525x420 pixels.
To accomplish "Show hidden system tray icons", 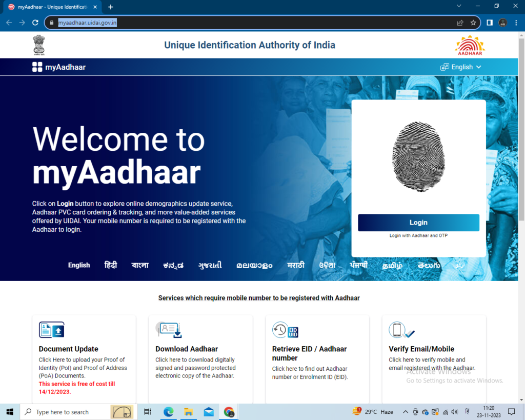I will point(405,412).
